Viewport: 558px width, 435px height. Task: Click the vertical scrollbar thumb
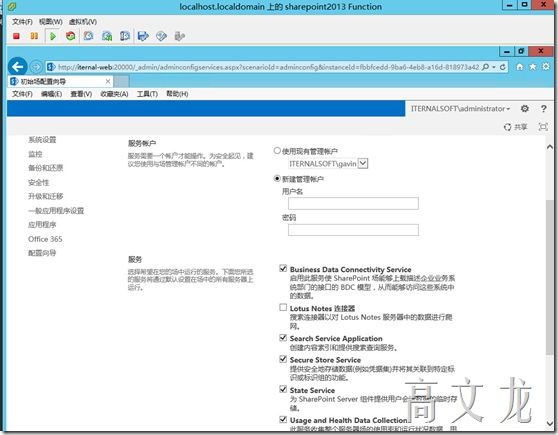click(550, 277)
